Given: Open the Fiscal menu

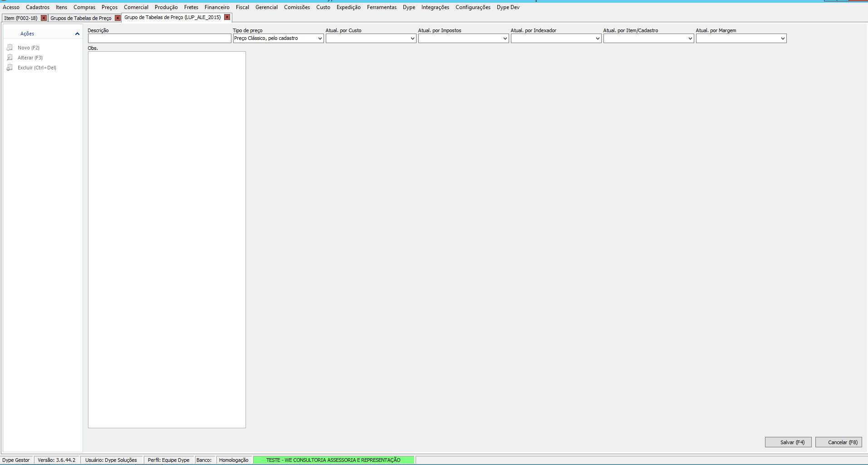Looking at the screenshot, I should click(242, 7).
